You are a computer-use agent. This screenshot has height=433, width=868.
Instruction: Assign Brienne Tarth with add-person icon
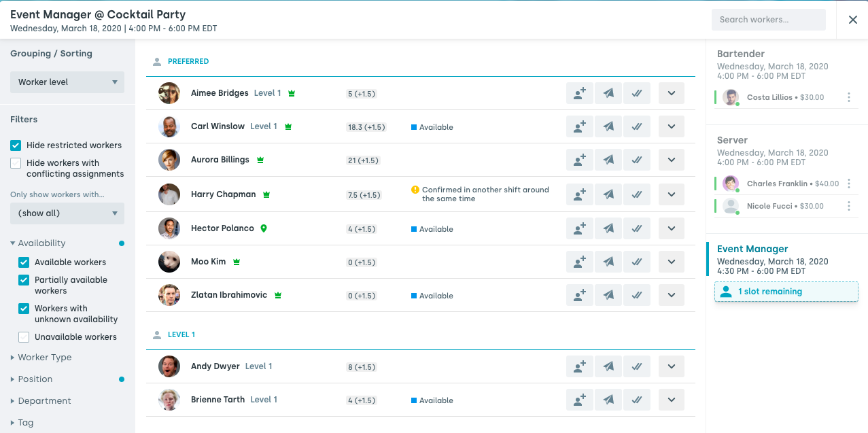pyautogui.click(x=580, y=400)
